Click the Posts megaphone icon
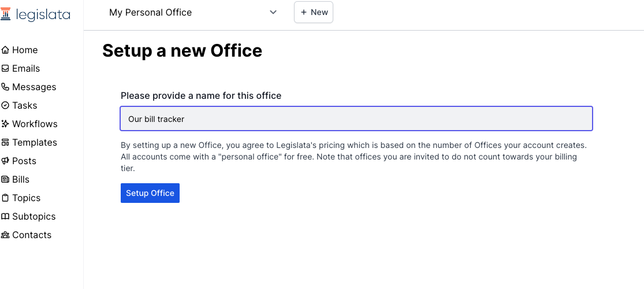Image resolution: width=644 pixels, height=289 pixels. pyautogui.click(x=6, y=161)
